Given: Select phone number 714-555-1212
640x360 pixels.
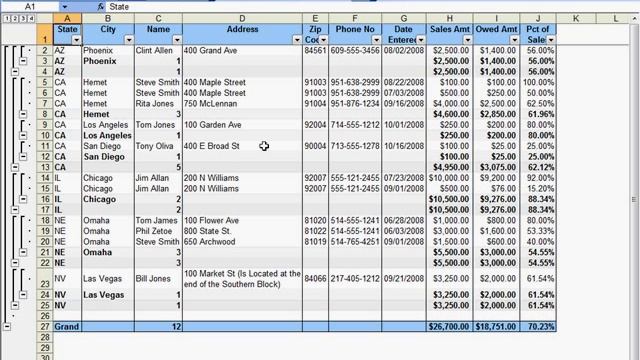Looking at the screenshot, I should 355,125.
